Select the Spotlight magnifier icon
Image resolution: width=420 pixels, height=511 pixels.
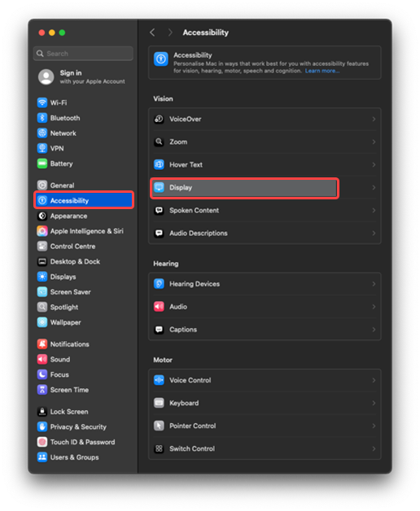coord(42,307)
